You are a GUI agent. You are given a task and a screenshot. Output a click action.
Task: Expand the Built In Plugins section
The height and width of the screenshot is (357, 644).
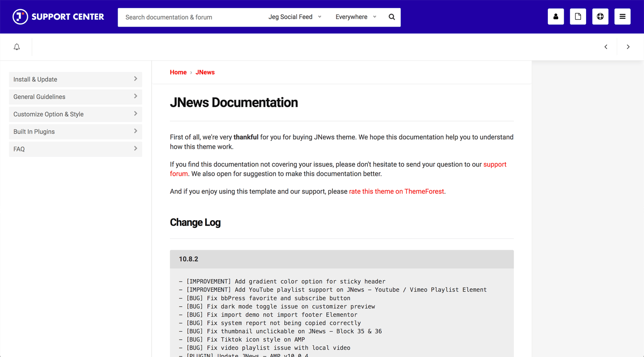[x=76, y=131]
